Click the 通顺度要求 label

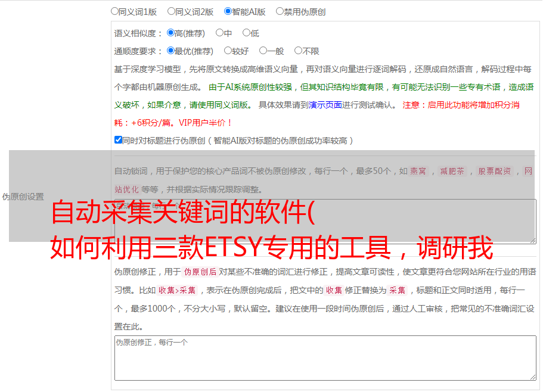coord(138,51)
